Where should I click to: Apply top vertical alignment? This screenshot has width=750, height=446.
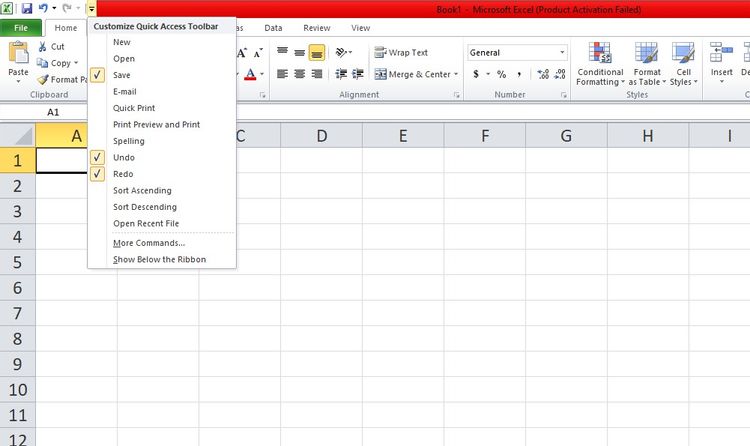(x=282, y=52)
